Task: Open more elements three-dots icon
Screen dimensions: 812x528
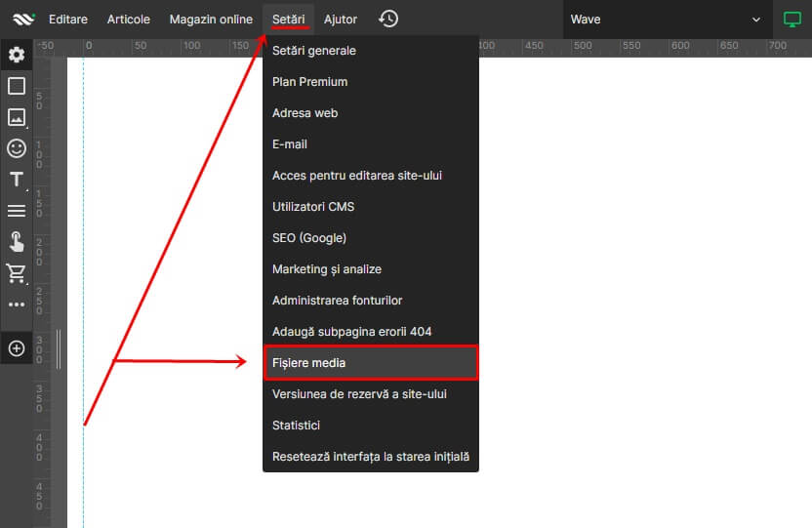Action: (x=17, y=305)
